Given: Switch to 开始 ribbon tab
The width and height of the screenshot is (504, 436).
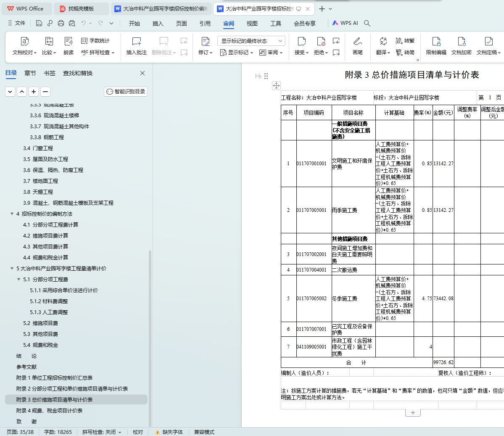Looking at the screenshot, I should (x=135, y=24).
